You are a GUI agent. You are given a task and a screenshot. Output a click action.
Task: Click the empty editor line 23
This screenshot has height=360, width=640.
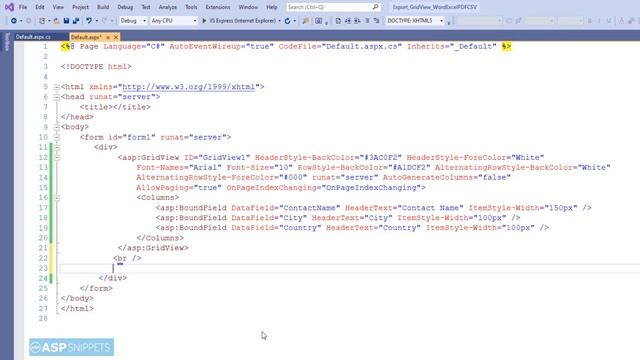click(x=349, y=268)
